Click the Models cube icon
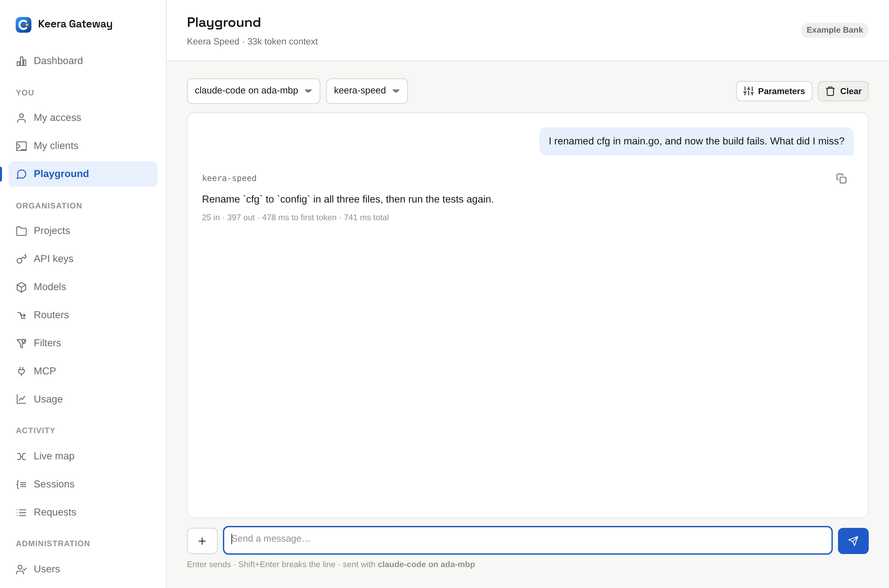The image size is (889, 588). [x=21, y=287]
